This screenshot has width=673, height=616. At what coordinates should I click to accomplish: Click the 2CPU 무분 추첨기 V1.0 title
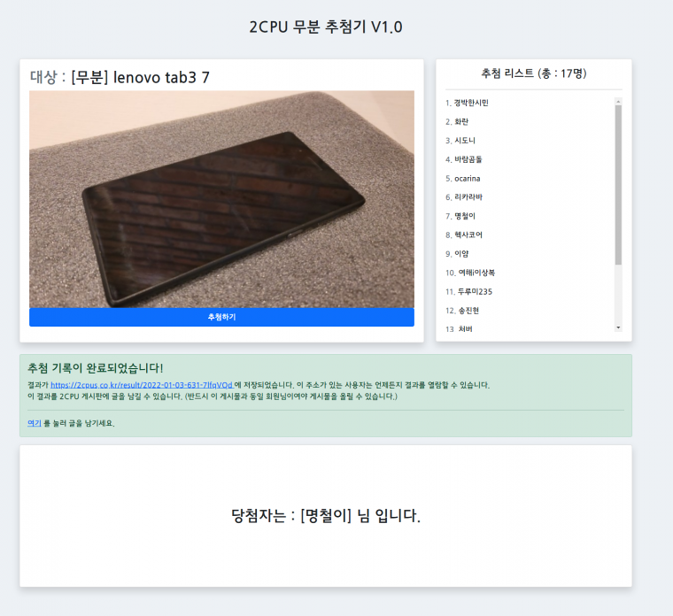click(x=326, y=27)
